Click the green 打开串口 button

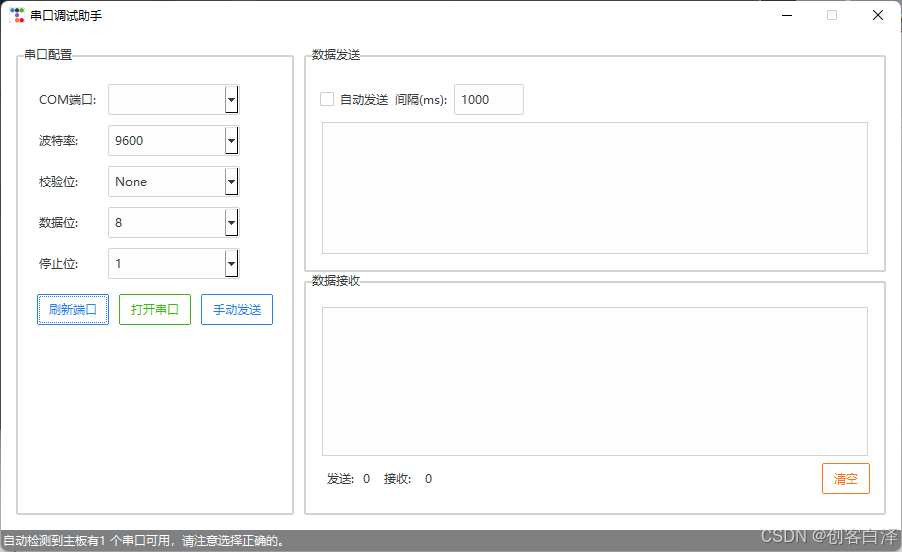click(x=155, y=309)
